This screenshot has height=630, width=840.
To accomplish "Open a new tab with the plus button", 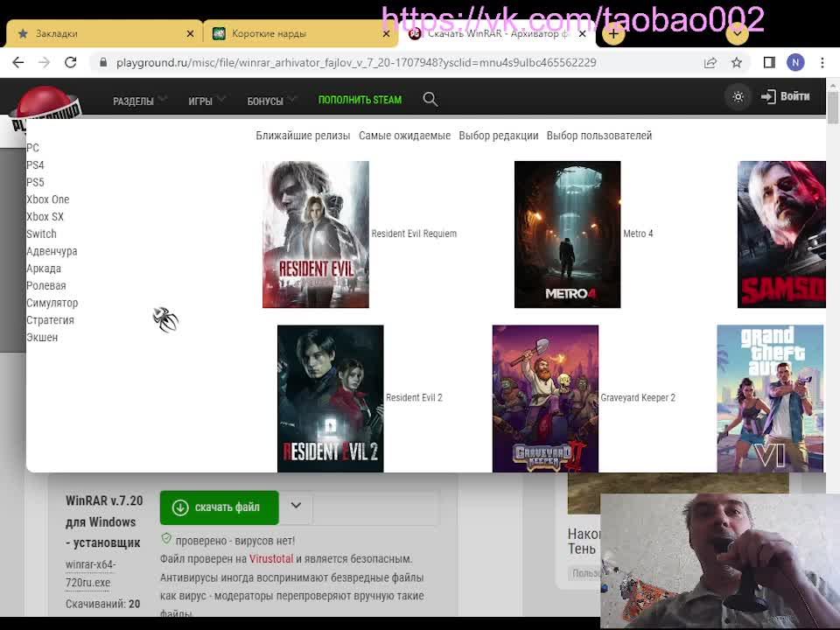I will point(613,34).
